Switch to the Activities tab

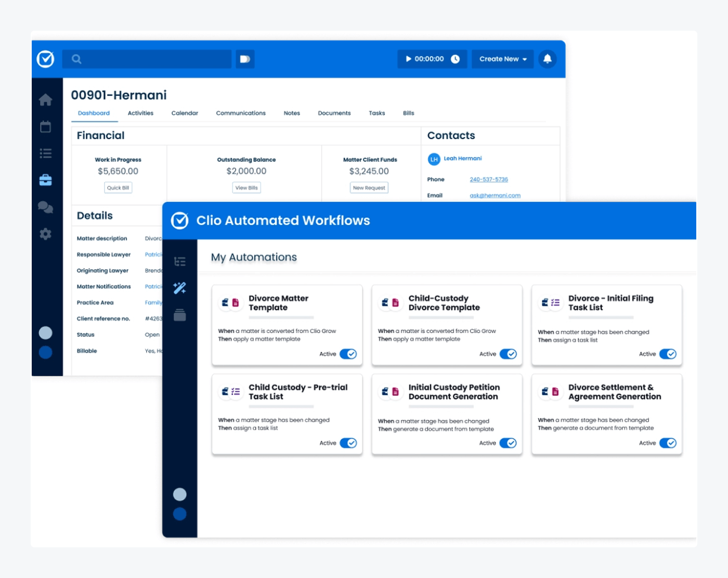140,113
